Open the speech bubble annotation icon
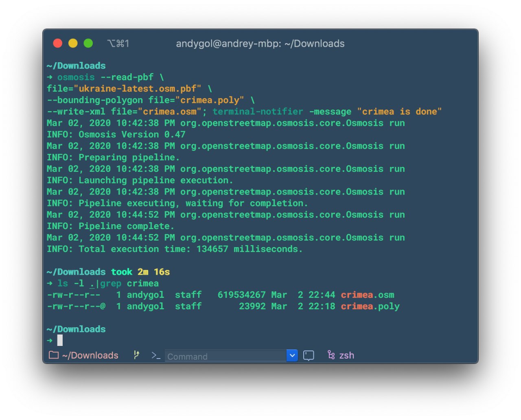The width and height of the screenshot is (521, 420). coord(309,356)
